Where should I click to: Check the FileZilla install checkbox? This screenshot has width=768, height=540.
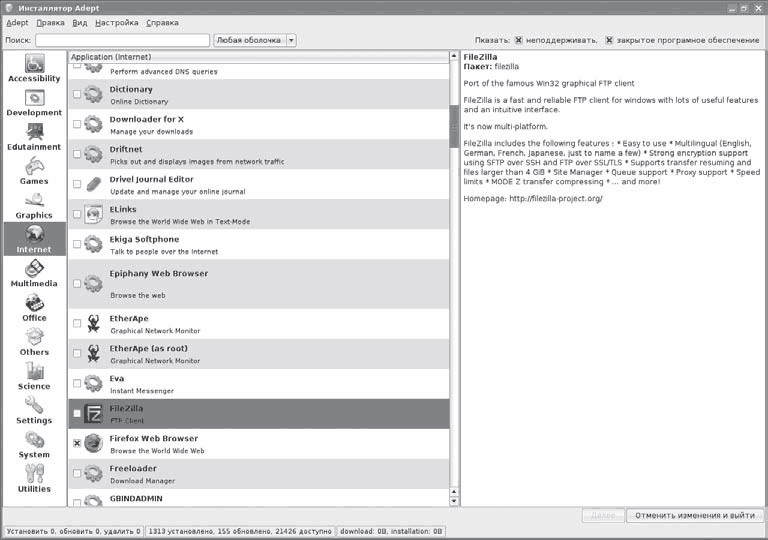pos(77,413)
